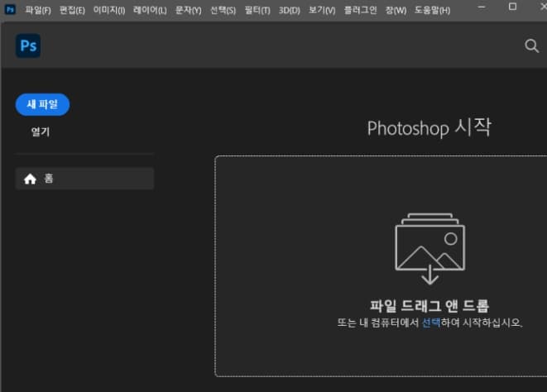Open the 파일(F) menu
Image resolution: width=547 pixels, height=392 pixels.
(x=38, y=10)
